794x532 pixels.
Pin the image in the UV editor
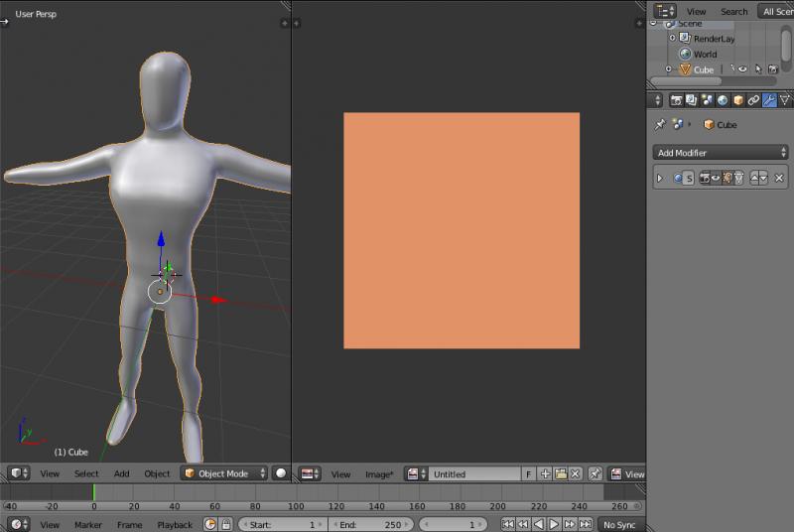click(595, 474)
